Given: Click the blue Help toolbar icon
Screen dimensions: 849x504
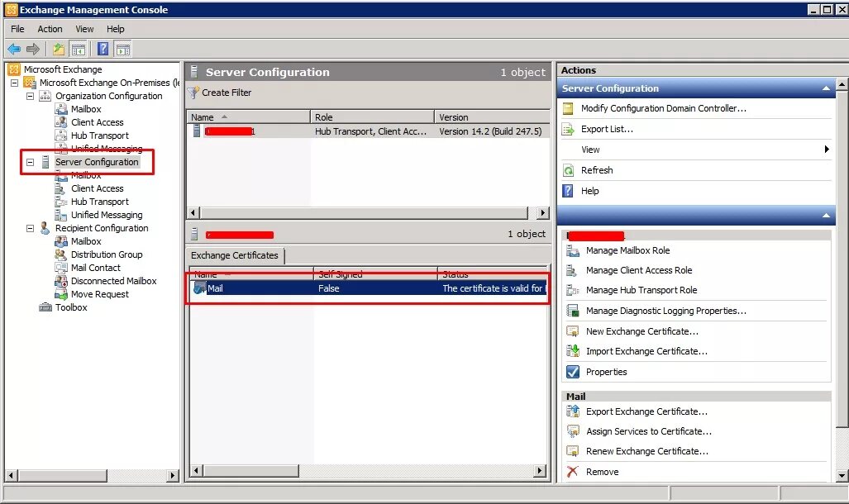Looking at the screenshot, I should (103, 50).
